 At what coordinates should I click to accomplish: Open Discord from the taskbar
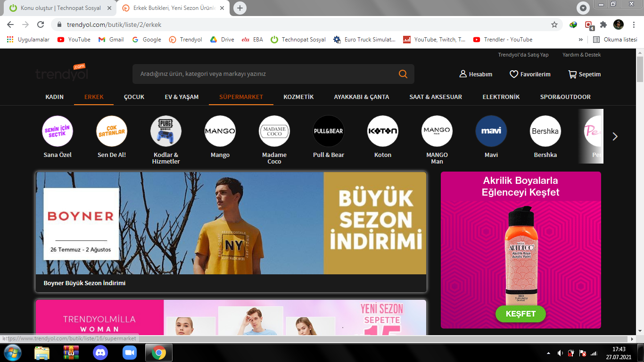tap(100, 352)
